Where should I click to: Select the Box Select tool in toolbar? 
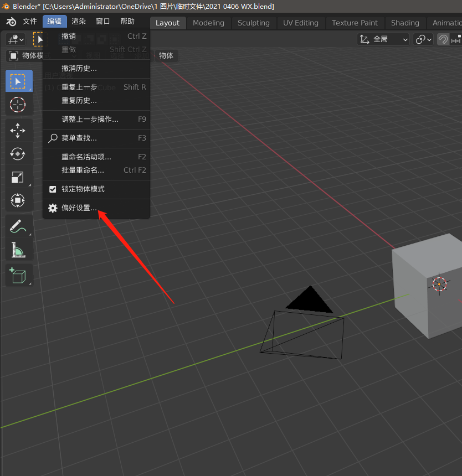click(19, 81)
